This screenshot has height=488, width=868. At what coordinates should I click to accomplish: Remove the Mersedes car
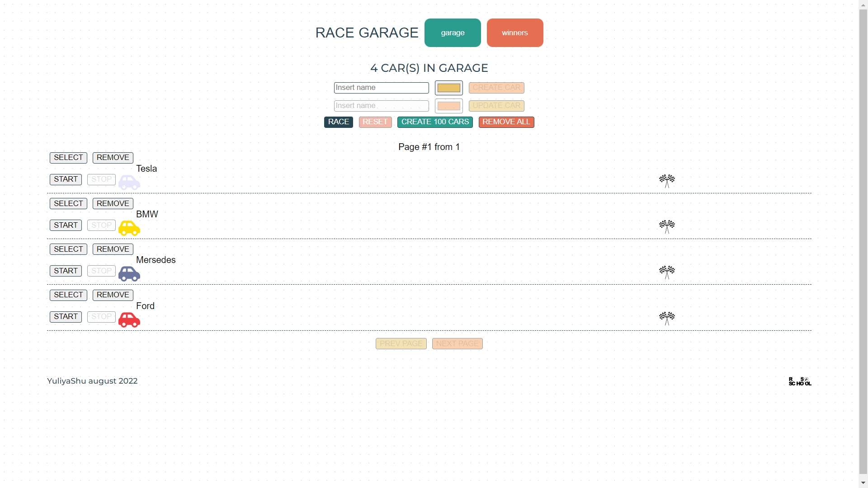pos(113,249)
